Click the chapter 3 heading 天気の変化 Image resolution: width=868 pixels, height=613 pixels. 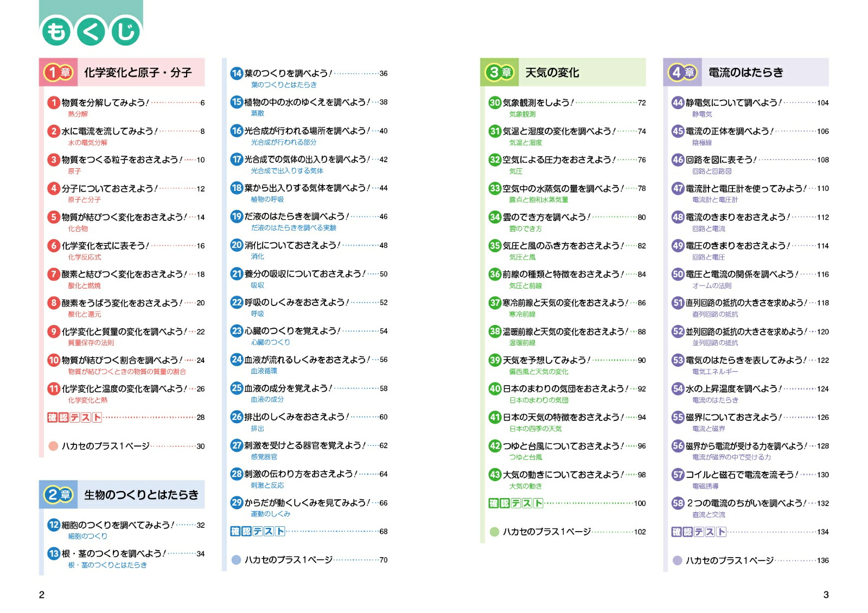[552, 72]
